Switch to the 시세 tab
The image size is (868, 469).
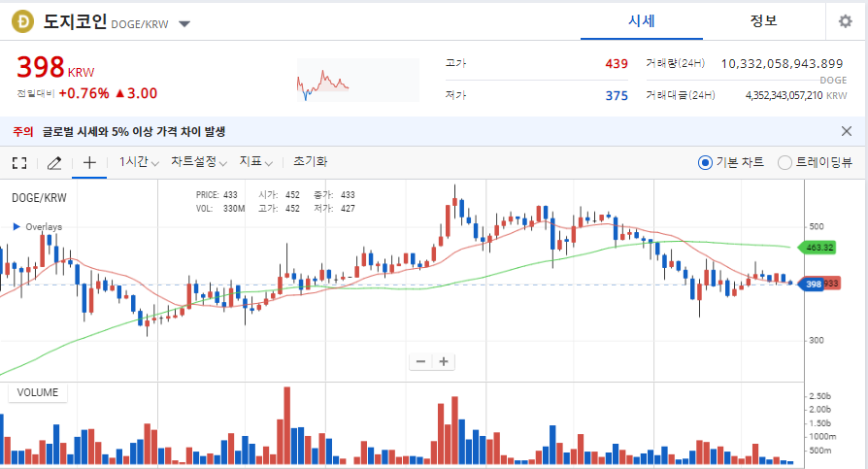tap(642, 21)
